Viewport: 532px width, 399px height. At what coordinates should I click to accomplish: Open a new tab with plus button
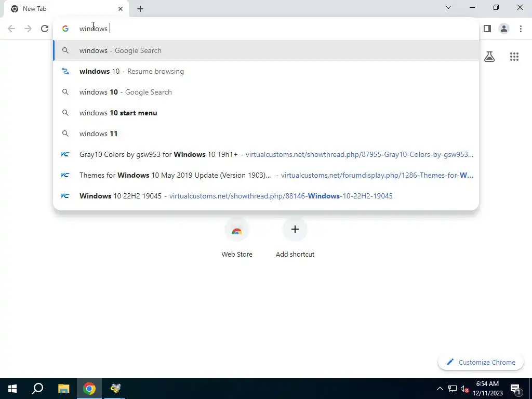(140, 9)
